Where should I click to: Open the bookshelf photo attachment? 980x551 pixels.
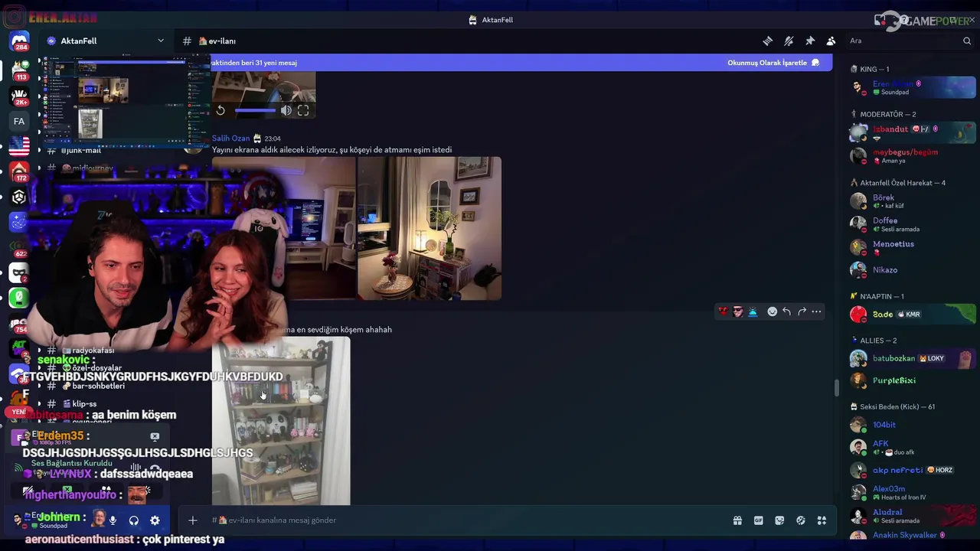click(281, 421)
